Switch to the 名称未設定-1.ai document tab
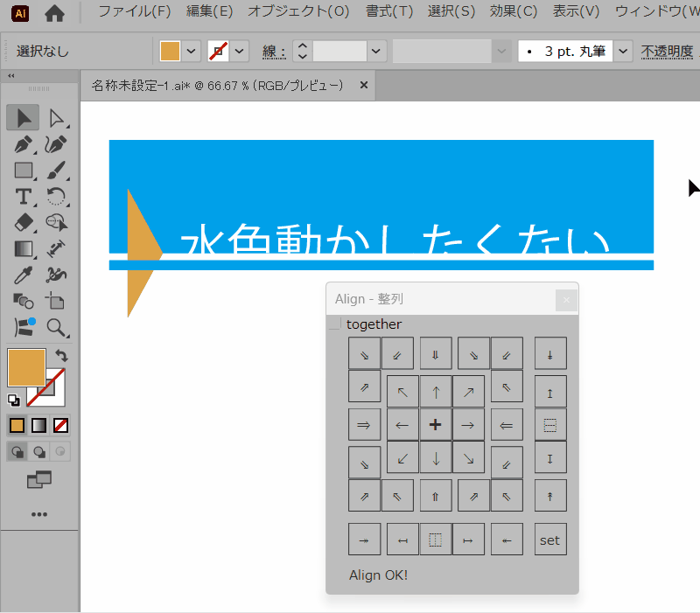Image resolution: width=700 pixels, height=613 pixels. [x=218, y=86]
